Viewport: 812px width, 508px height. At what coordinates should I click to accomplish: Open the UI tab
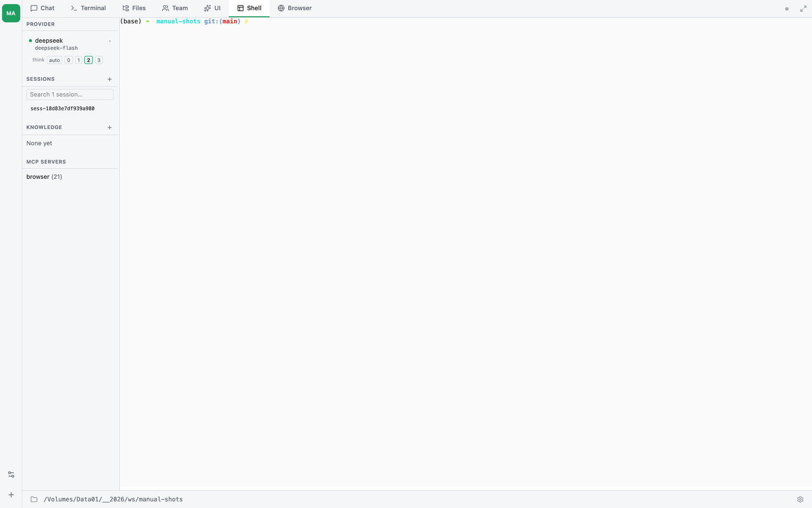[x=212, y=8]
